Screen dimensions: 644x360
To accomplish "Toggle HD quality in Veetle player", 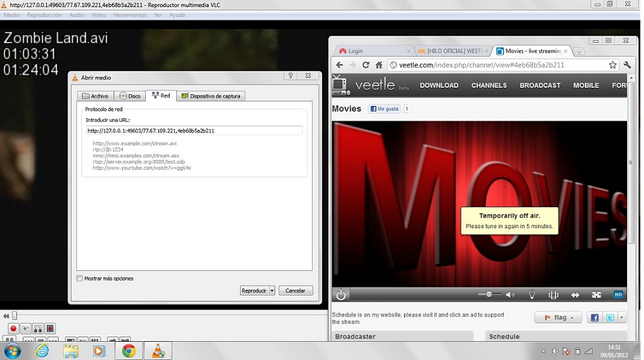I will pos(618,295).
